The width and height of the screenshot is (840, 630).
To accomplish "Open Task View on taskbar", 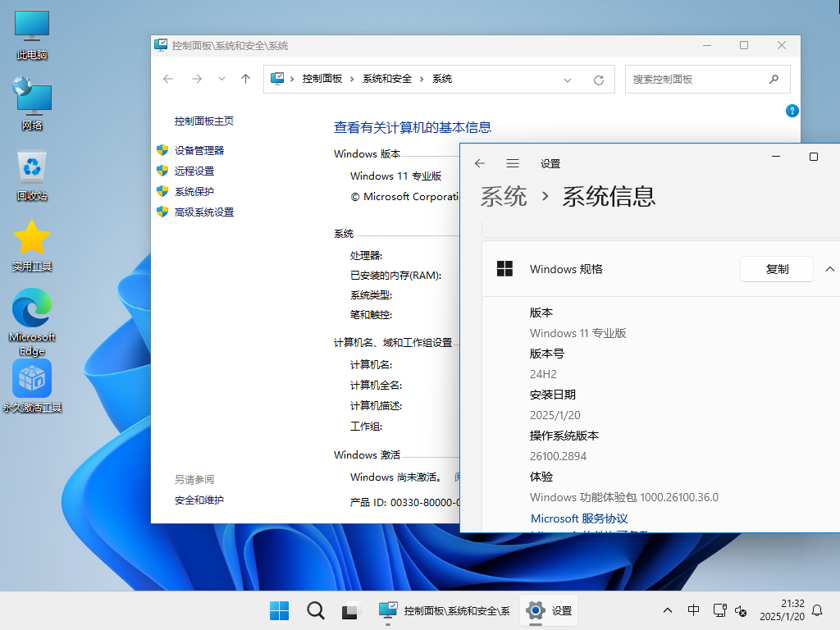I will (x=351, y=610).
